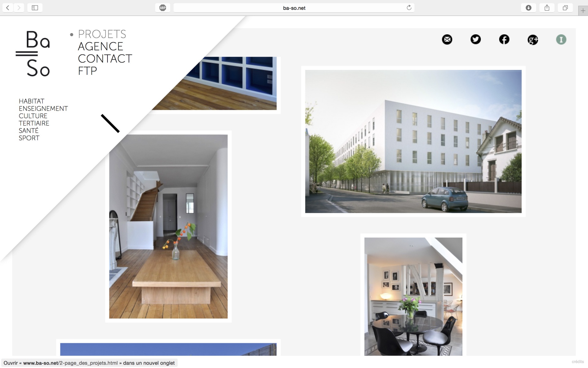
Task: Filter projects by SPORT
Action: pos(29,138)
